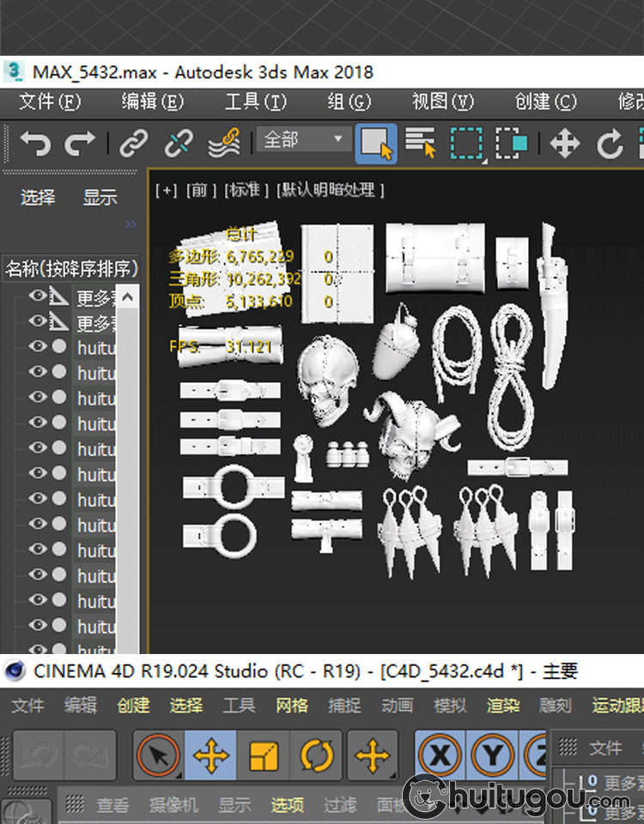Image resolution: width=644 pixels, height=824 pixels.
Task: Activate the Cinema 4D Rotate tool
Action: 317,755
